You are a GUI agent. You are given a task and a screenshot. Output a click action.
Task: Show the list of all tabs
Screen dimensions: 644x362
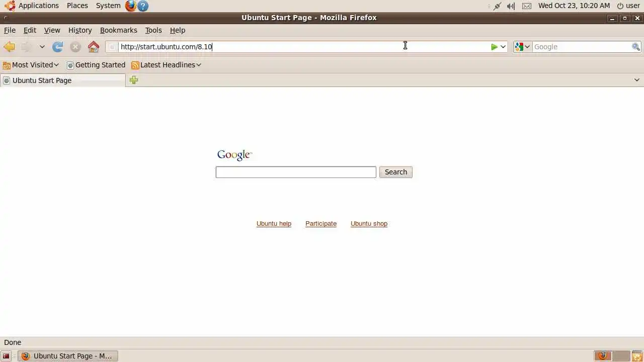pyautogui.click(x=636, y=80)
